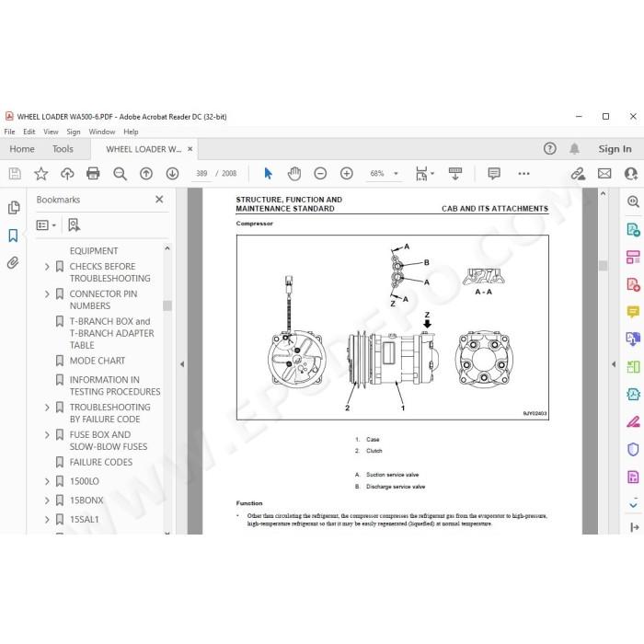Open Help question mark icon
The width and height of the screenshot is (644, 644).
(550, 148)
